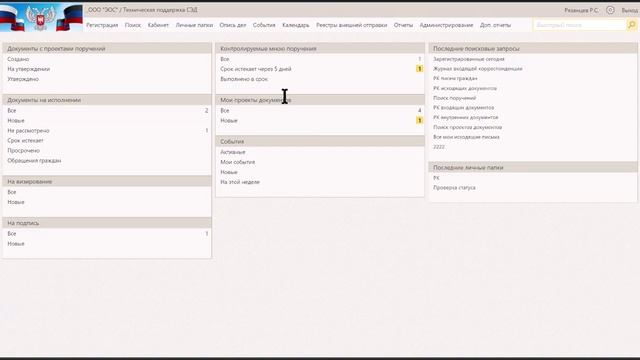Open the "Администрирование" menu
Screen dimensions: 640x360
tap(447, 25)
